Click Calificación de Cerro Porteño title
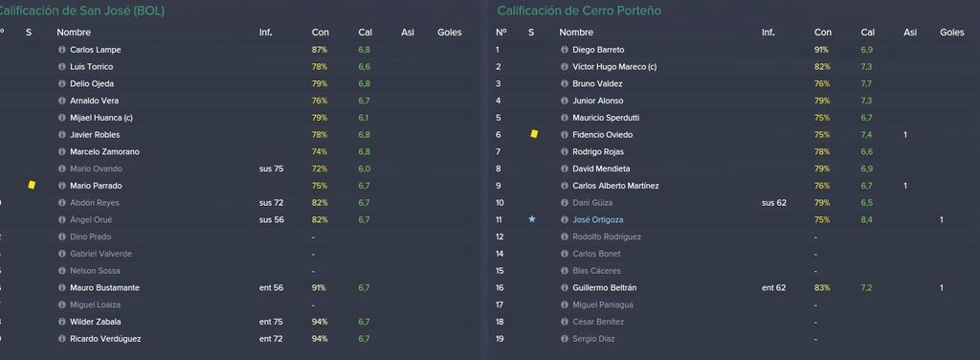Viewport: 980px width, 360px height. click(579, 11)
